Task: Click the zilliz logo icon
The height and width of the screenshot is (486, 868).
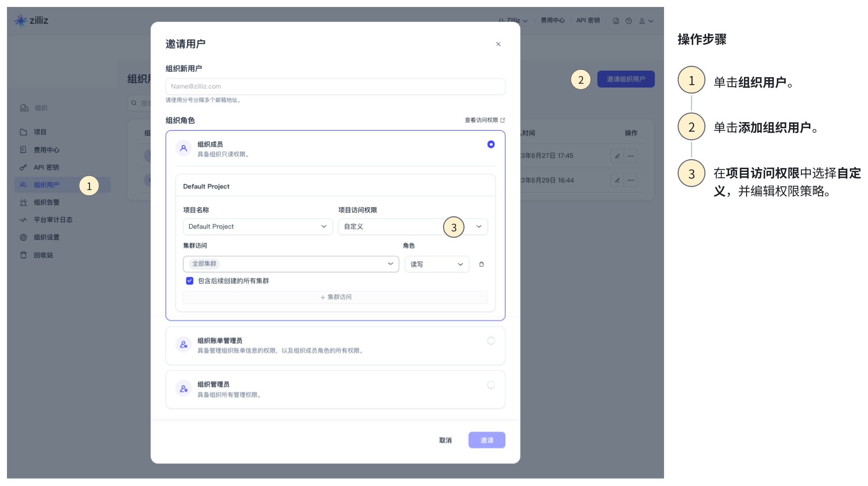Action: (x=21, y=20)
